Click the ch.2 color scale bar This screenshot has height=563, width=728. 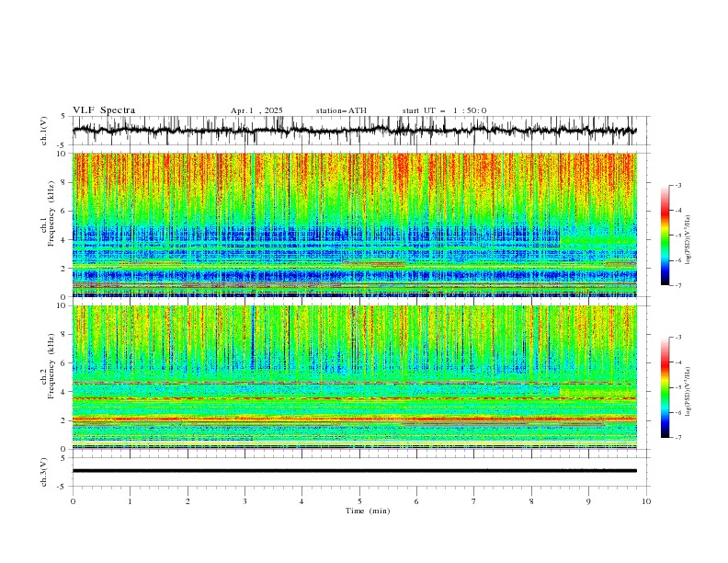pos(665,387)
